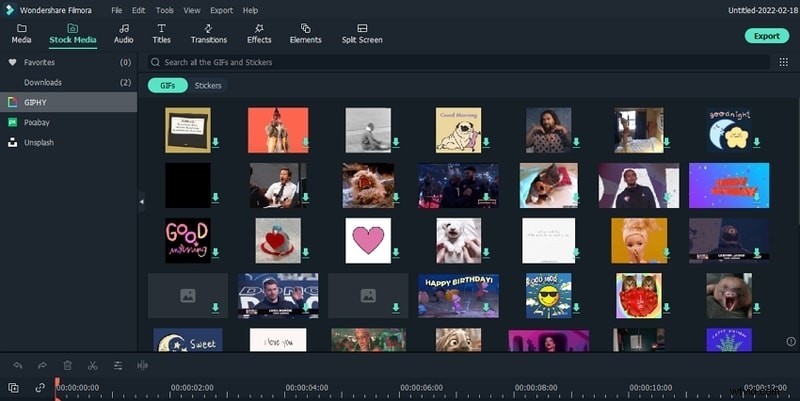
Task: Select the Happy Birthday cartoon GIF thumbnail
Action: click(458, 295)
